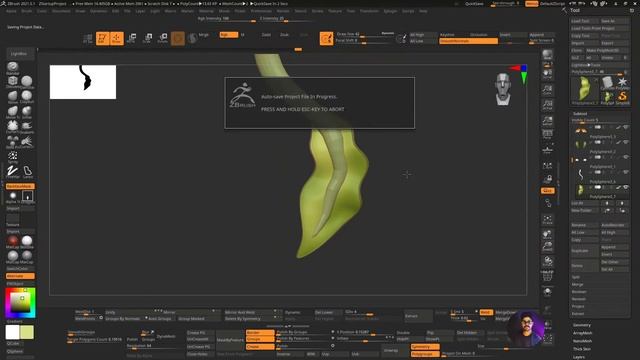Click the silhouette preview thumbnail
This screenshot has height=360, width=640.
coord(83,82)
